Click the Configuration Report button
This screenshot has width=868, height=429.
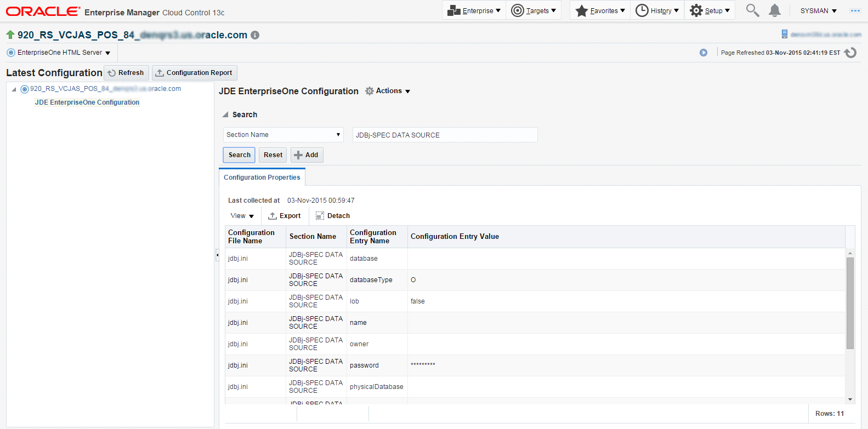194,73
